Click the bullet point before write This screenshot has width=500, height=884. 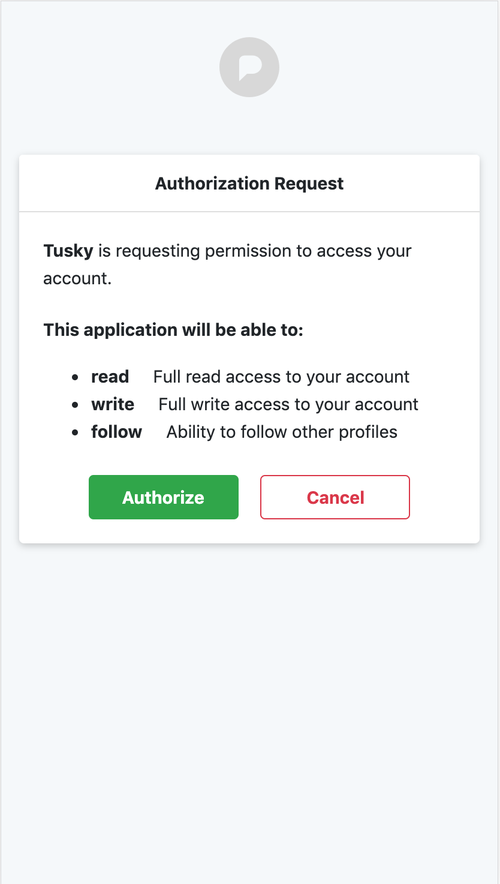(75, 405)
